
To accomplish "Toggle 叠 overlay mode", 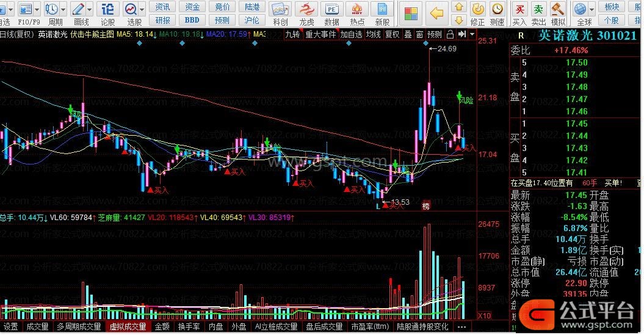I will click(x=408, y=35).
